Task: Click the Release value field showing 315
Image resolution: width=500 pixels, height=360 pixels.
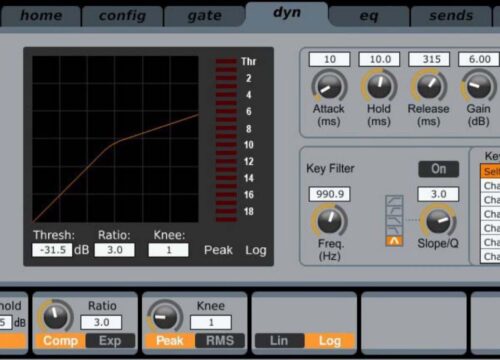Action: 429,59
